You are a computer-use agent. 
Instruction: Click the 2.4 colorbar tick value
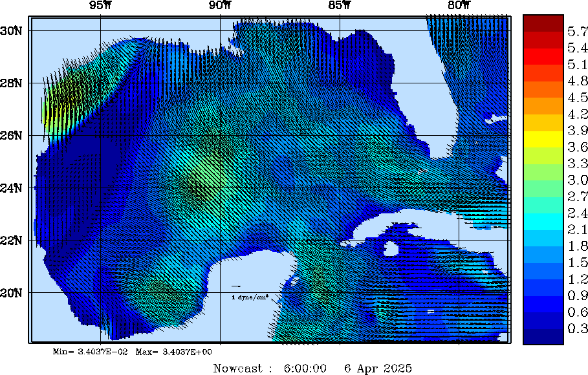pos(578,213)
